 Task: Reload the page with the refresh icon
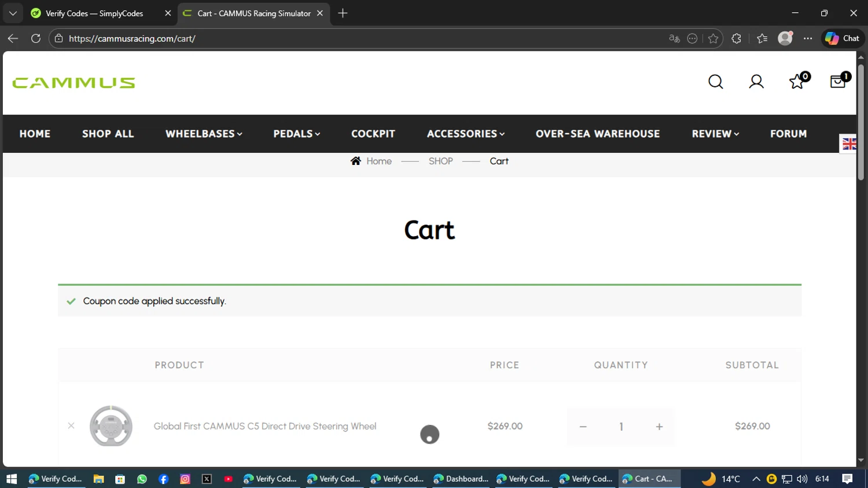[x=36, y=38]
